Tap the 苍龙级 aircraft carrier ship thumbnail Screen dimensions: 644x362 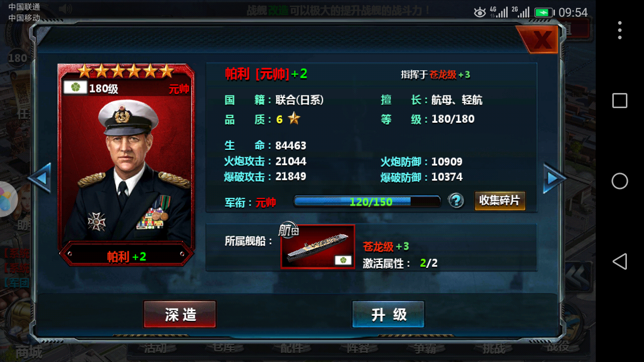click(317, 246)
